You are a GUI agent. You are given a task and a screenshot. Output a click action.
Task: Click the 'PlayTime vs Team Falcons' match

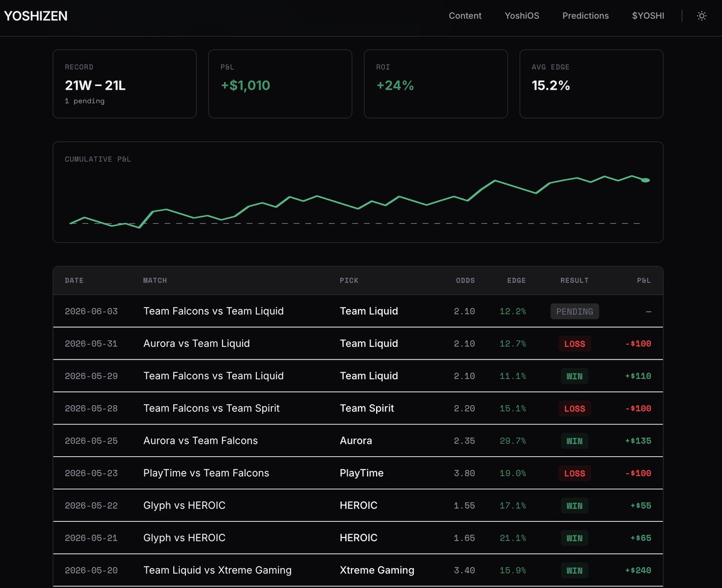[x=206, y=473]
